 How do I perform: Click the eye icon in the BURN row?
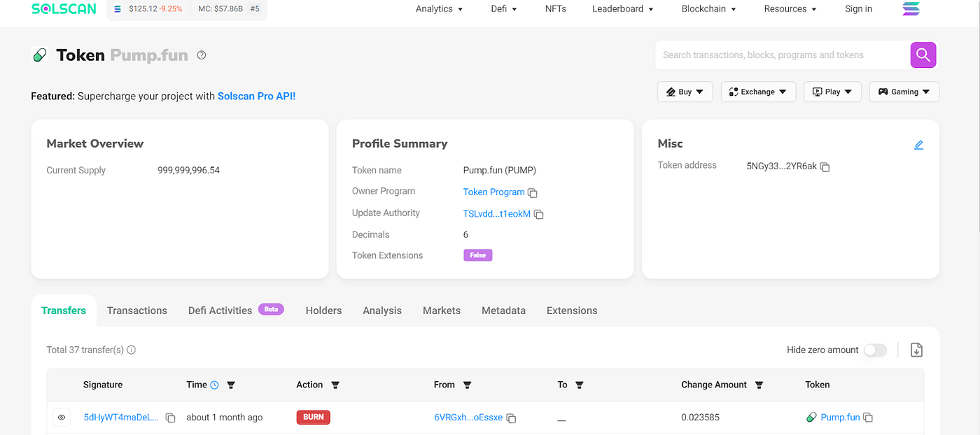point(62,418)
